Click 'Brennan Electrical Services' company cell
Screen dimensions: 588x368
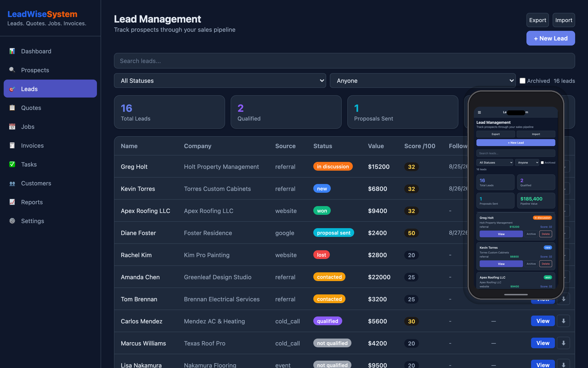pos(222,299)
